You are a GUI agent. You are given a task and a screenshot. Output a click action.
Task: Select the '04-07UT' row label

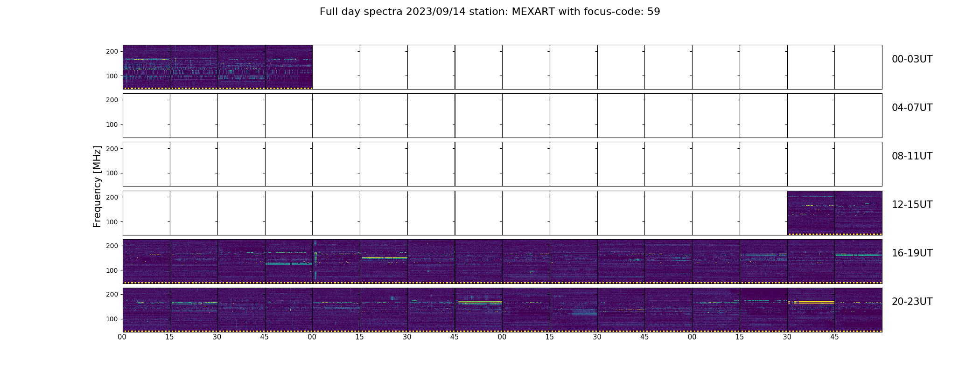click(912, 108)
